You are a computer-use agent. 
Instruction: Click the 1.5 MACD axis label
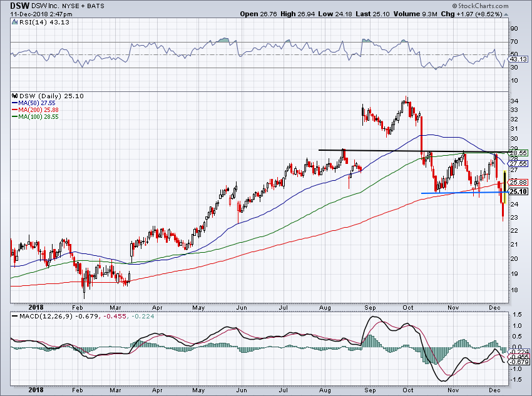click(x=517, y=315)
